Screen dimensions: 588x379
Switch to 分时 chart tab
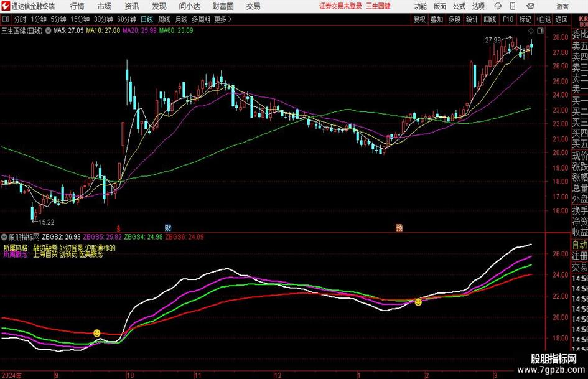pos(21,19)
